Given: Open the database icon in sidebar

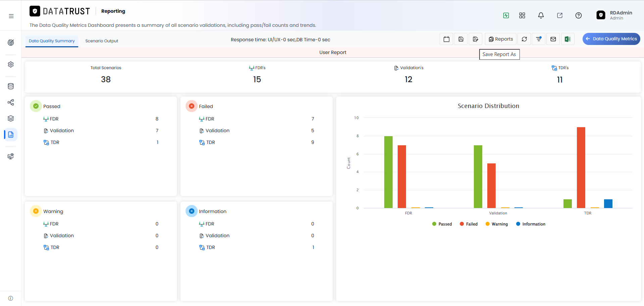Looking at the screenshot, I should [x=11, y=86].
